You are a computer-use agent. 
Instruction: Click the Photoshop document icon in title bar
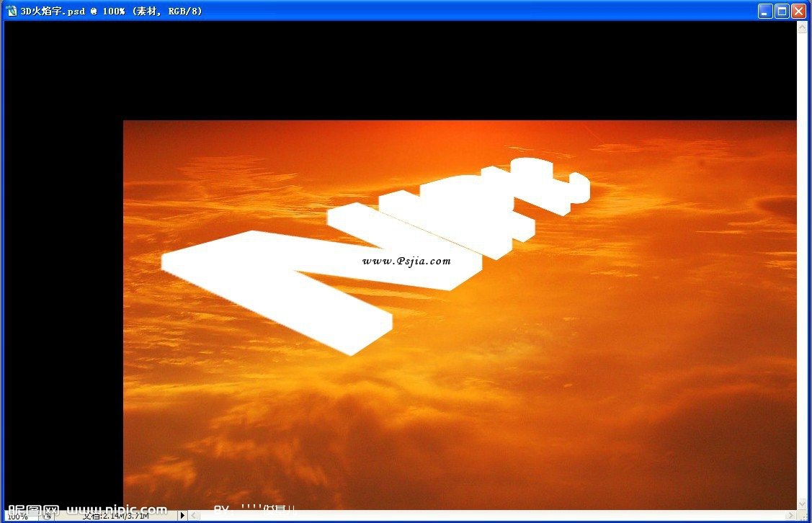click(11, 10)
